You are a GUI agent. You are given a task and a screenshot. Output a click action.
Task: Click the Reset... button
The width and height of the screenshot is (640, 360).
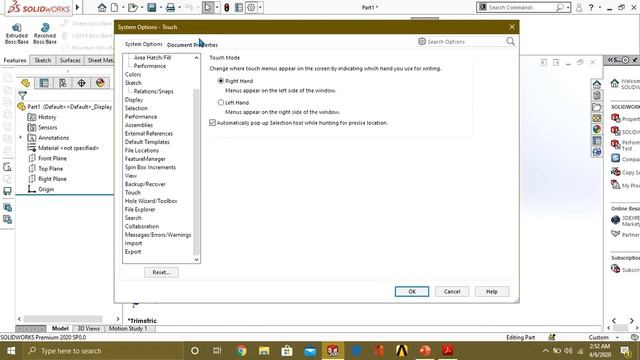tap(161, 272)
